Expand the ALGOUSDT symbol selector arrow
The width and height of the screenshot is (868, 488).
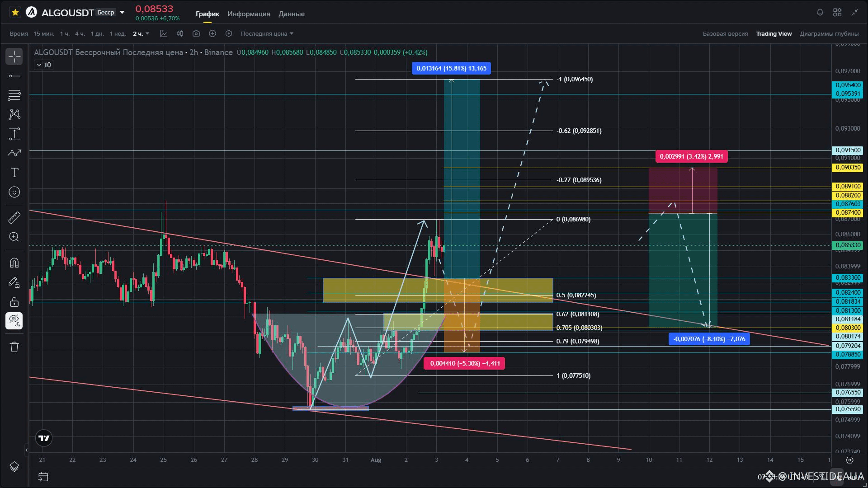click(x=122, y=13)
